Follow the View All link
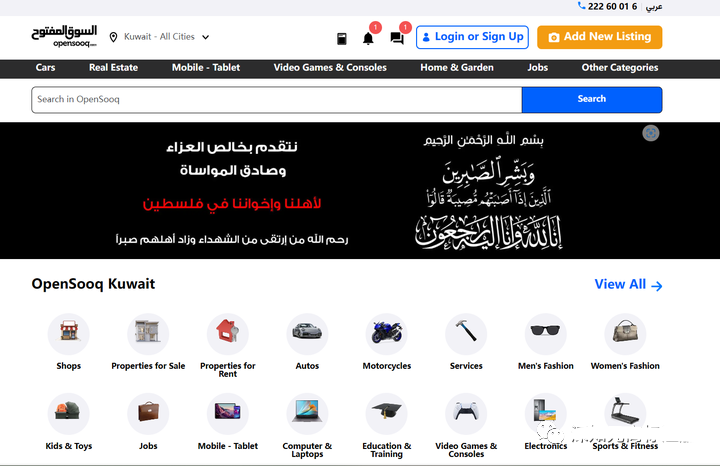Screen dimensions: 720x466 [628, 285]
